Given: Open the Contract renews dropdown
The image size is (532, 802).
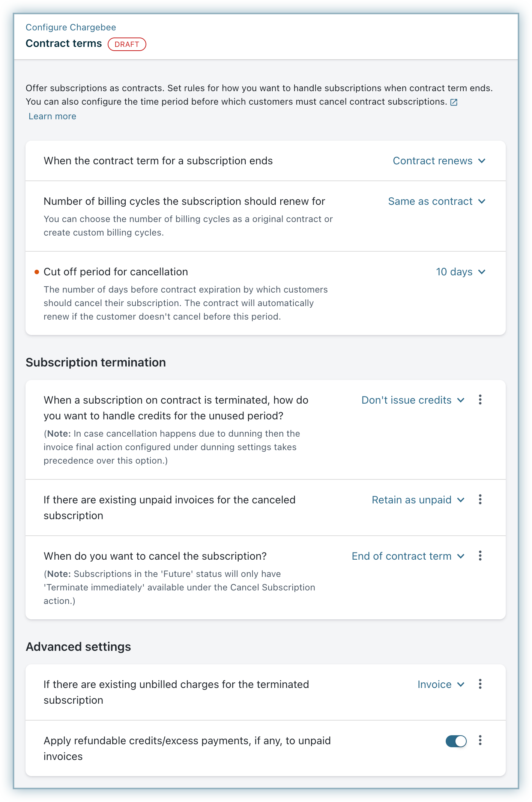Looking at the screenshot, I should (439, 161).
